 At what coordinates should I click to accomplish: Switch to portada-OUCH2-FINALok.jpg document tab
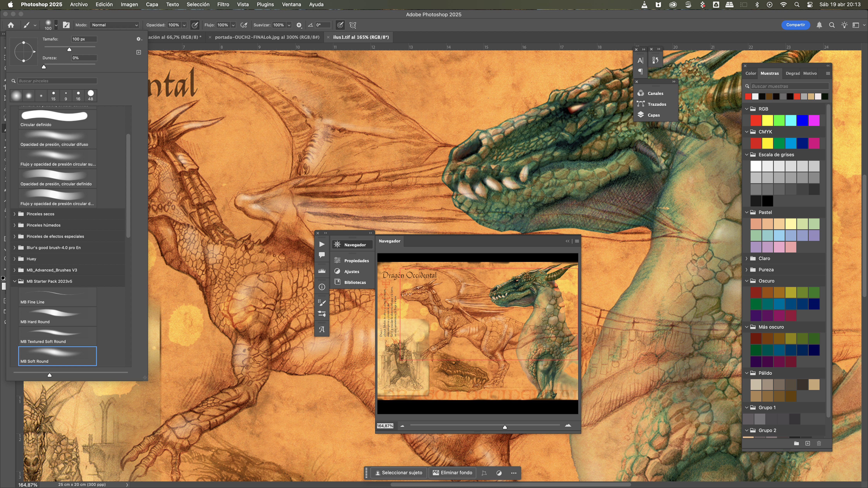tap(267, 37)
